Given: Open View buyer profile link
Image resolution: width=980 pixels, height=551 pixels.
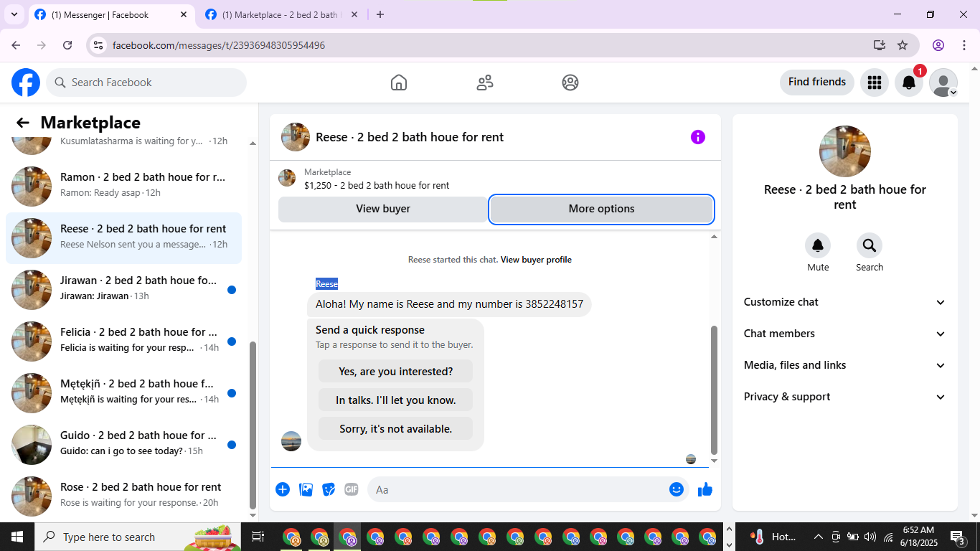Looking at the screenshot, I should coord(536,260).
